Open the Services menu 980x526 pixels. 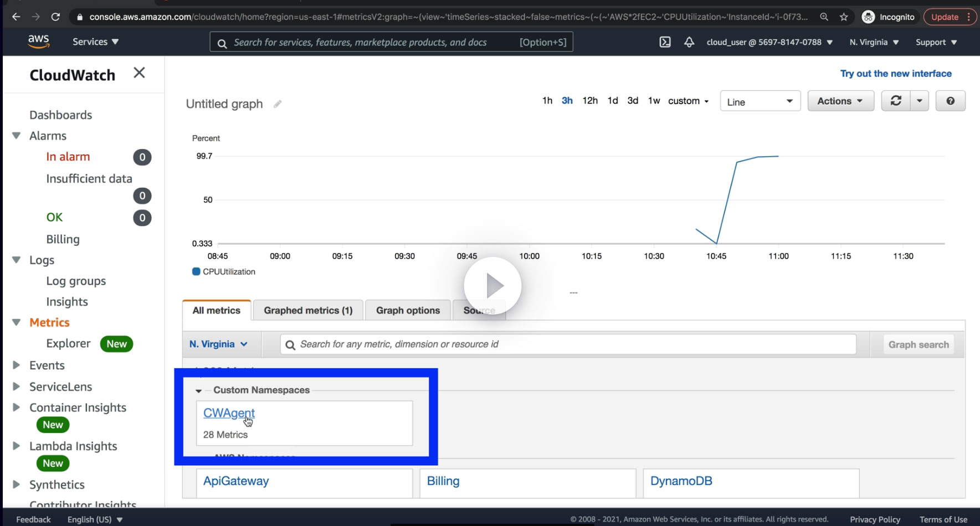tap(95, 42)
